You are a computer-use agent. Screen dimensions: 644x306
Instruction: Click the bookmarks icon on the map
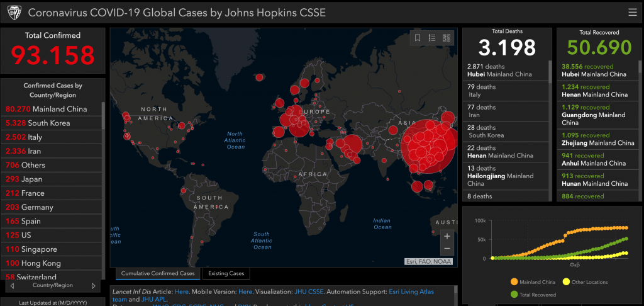coord(418,38)
